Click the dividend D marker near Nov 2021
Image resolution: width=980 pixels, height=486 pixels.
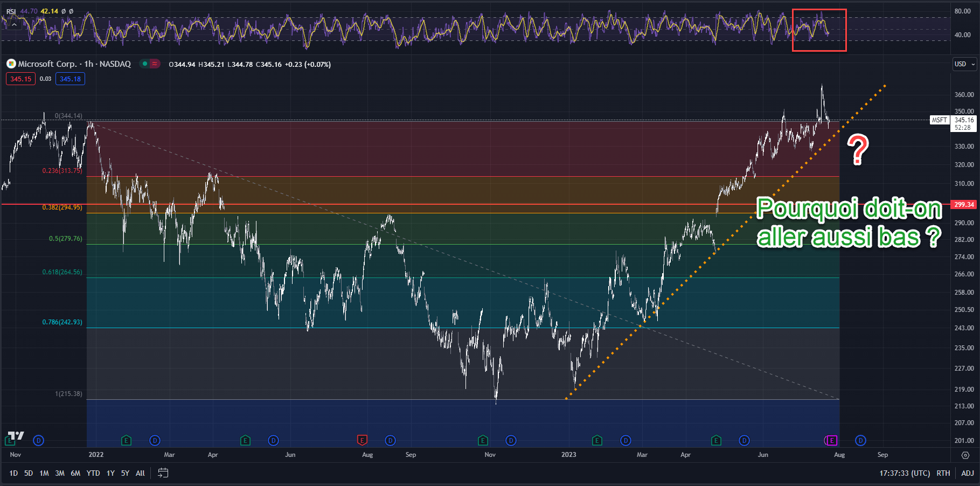click(x=38, y=440)
